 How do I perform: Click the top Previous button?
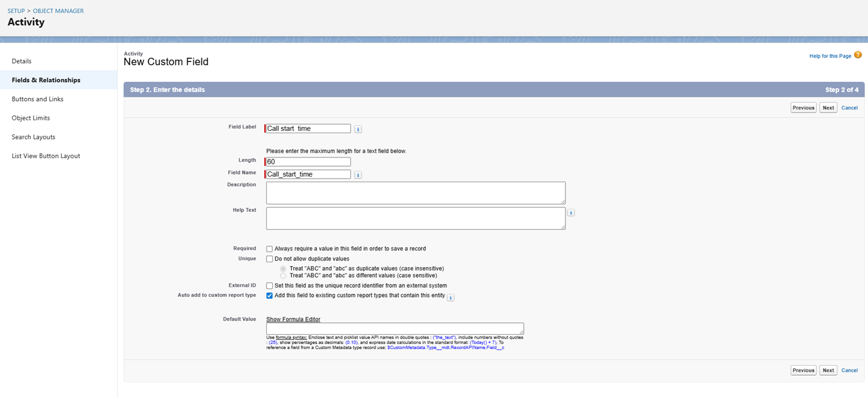(804, 108)
